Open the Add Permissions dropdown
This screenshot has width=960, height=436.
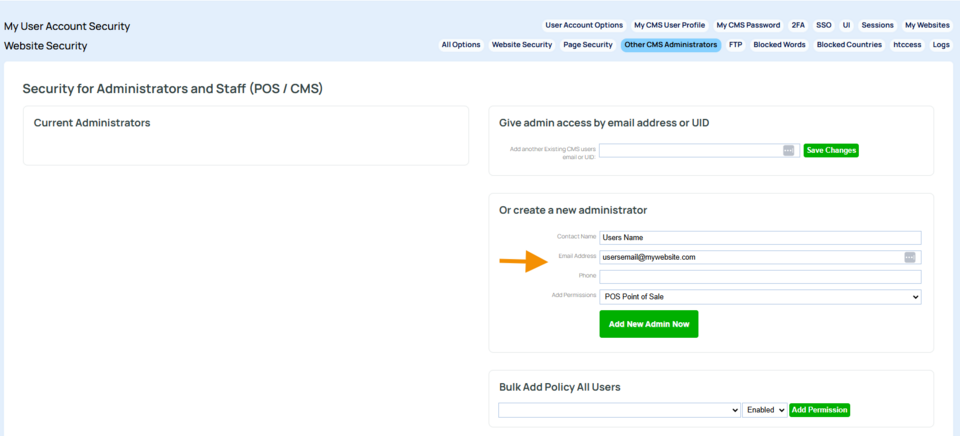(x=760, y=297)
